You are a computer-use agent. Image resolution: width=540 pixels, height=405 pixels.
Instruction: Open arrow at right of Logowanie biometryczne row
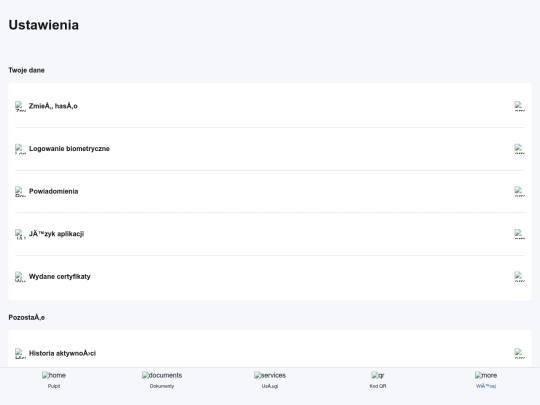pos(520,149)
